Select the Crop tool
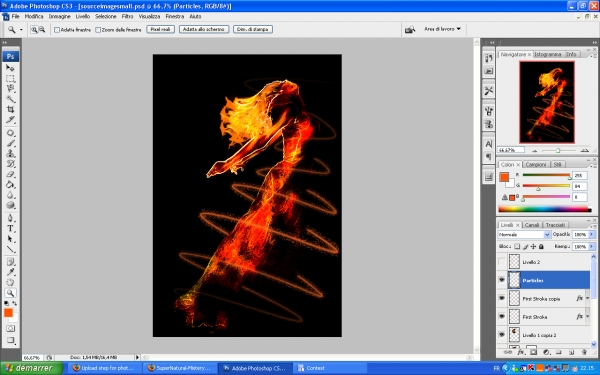The width and height of the screenshot is (600, 375). coord(10,109)
